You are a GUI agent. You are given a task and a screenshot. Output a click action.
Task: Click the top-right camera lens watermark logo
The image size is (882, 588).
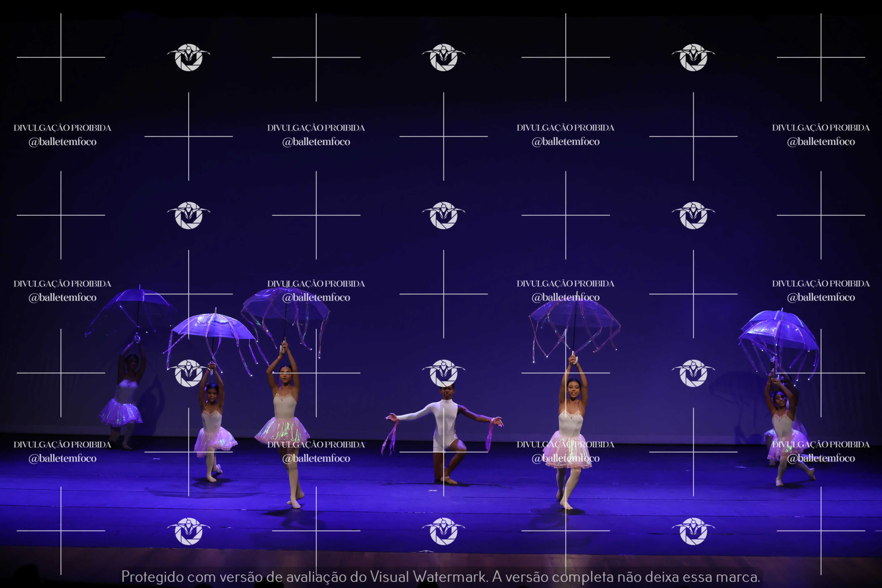tap(693, 57)
